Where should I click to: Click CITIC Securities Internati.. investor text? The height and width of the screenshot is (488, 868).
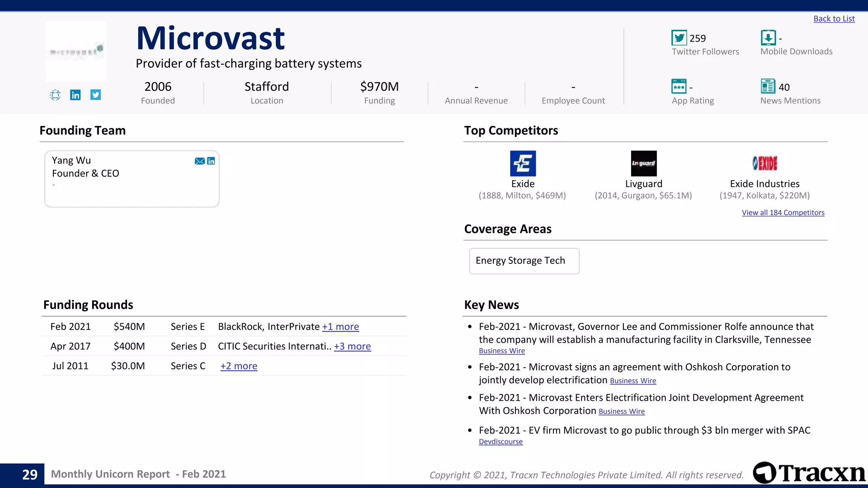(x=275, y=347)
